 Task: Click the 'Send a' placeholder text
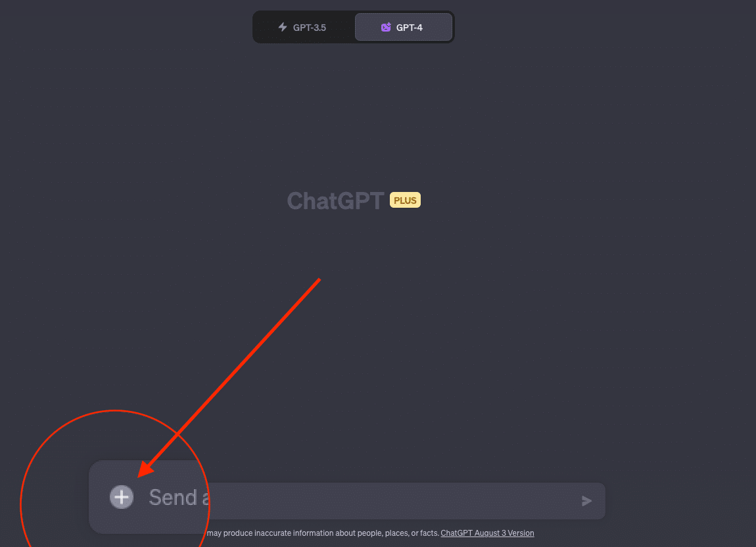(x=179, y=497)
